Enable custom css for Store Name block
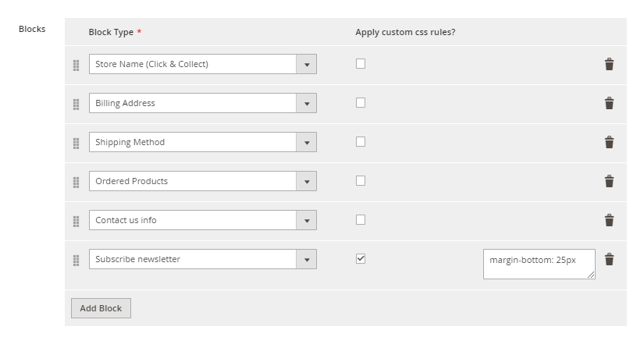This screenshot has width=644, height=348. [x=361, y=64]
